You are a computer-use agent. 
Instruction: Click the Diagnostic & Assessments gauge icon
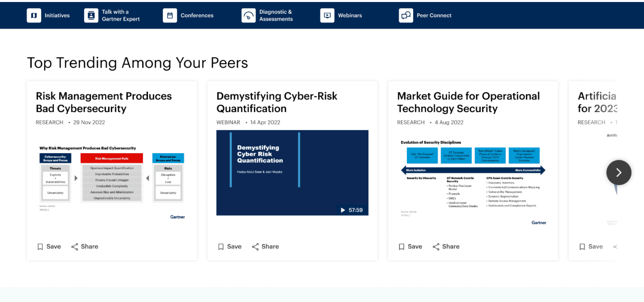click(249, 15)
